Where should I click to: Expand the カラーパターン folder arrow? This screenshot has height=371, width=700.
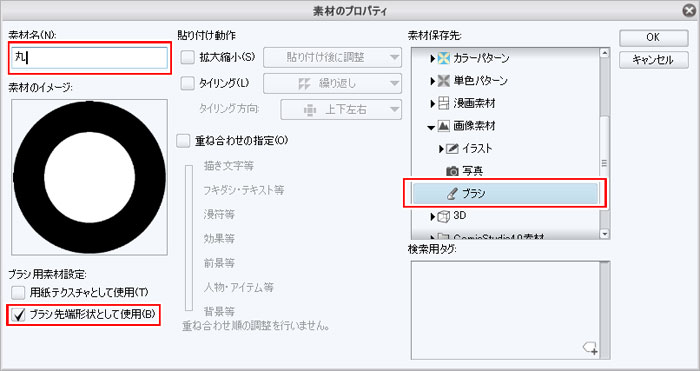tap(433, 58)
